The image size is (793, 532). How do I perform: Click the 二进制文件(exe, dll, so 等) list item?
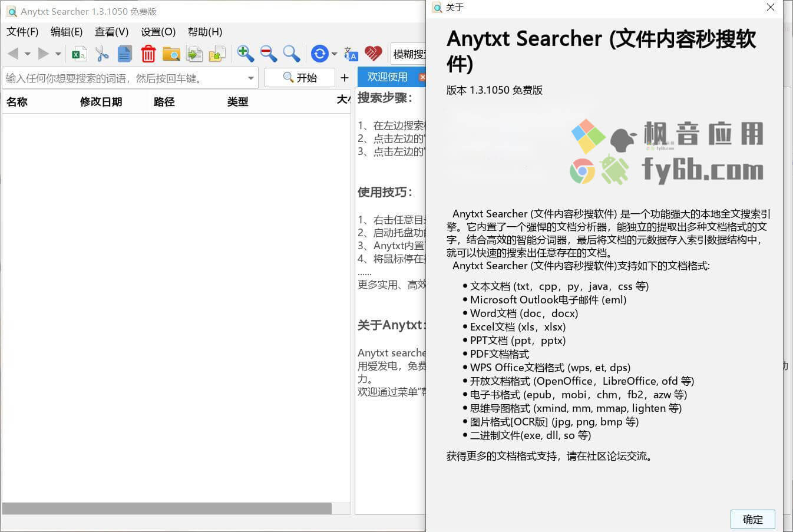(530, 435)
